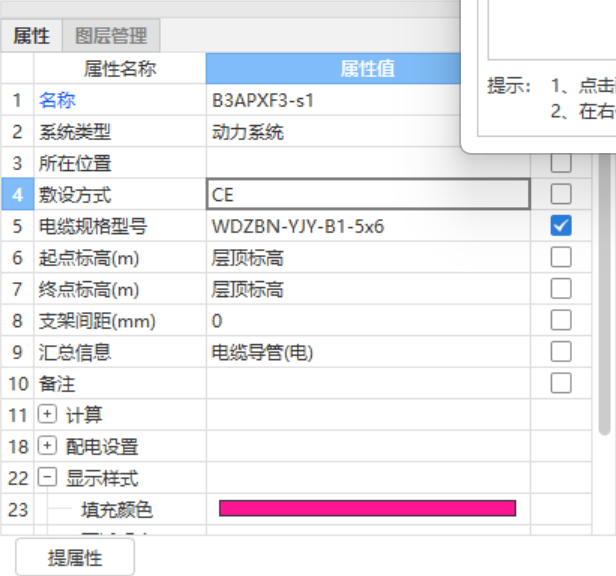Select the 属性 tab
The image size is (616, 576).
pos(31,36)
